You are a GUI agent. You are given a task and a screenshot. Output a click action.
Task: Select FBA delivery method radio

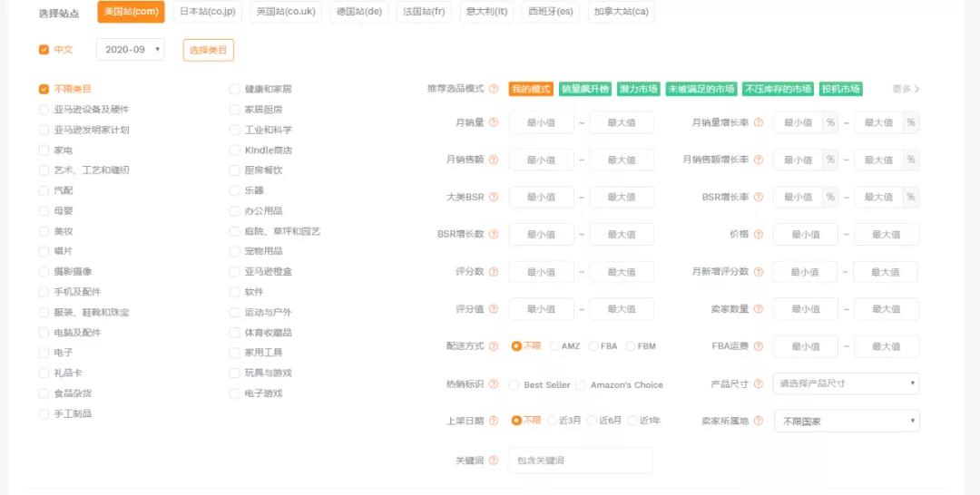pos(593,345)
